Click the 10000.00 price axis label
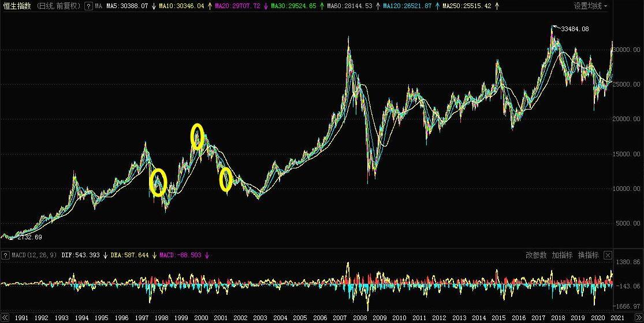 [x=626, y=189]
